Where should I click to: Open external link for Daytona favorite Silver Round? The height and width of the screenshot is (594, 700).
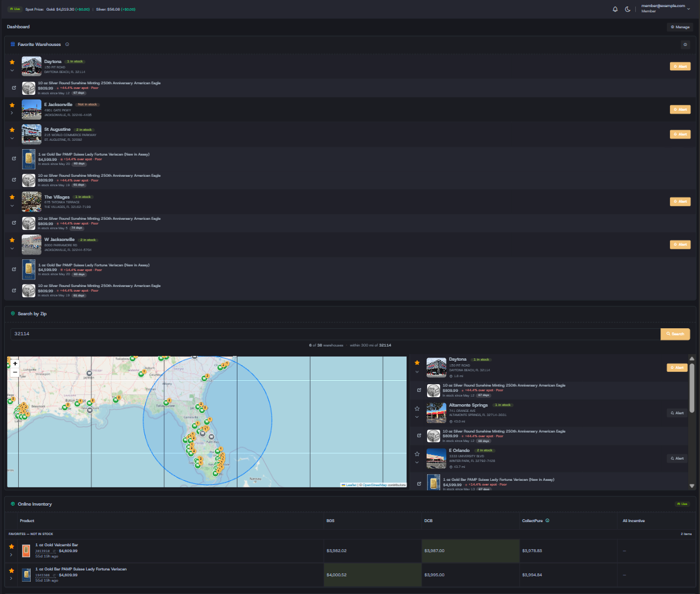(14, 88)
